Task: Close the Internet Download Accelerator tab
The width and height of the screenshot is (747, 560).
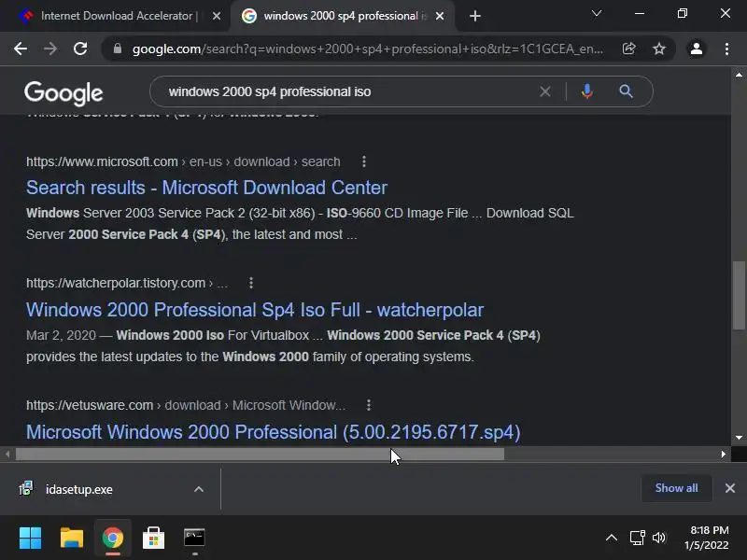Action: (217, 16)
